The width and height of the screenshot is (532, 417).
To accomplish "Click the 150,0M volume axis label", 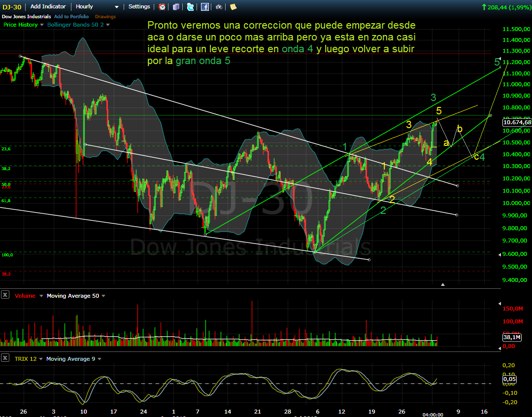I will click(x=513, y=309).
